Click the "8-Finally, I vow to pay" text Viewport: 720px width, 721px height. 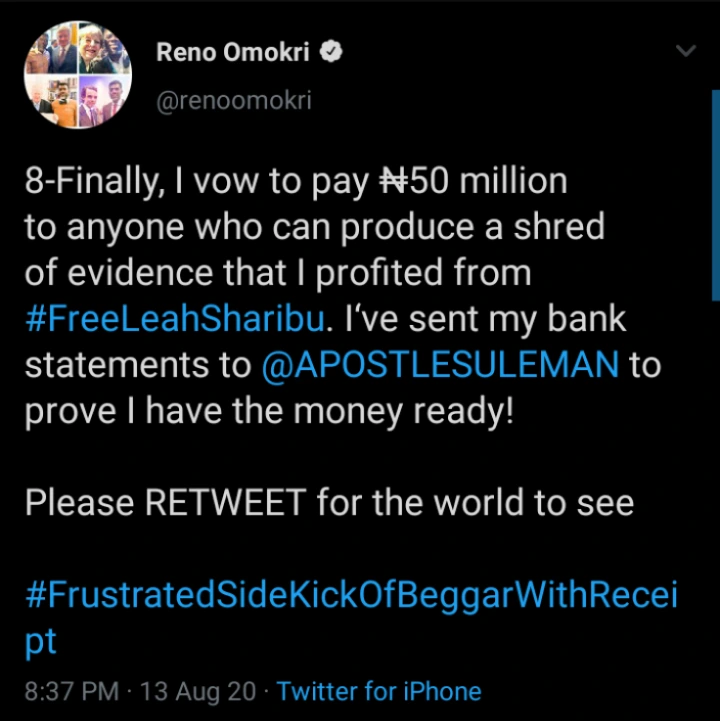(200, 181)
